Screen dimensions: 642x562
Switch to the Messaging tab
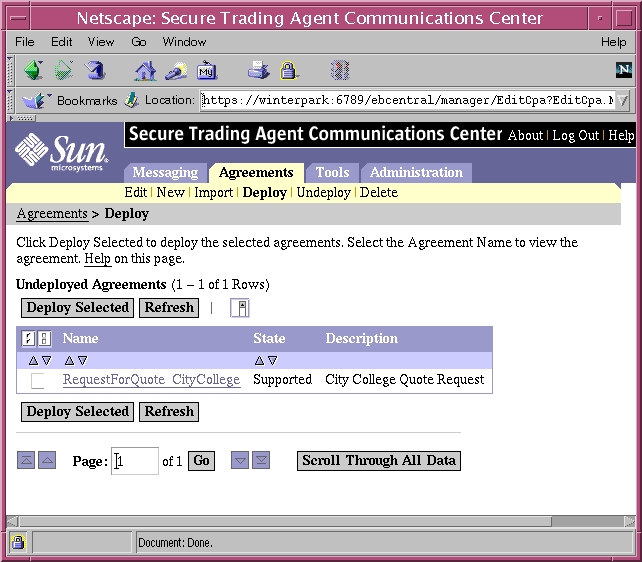(x=165, y=172)
